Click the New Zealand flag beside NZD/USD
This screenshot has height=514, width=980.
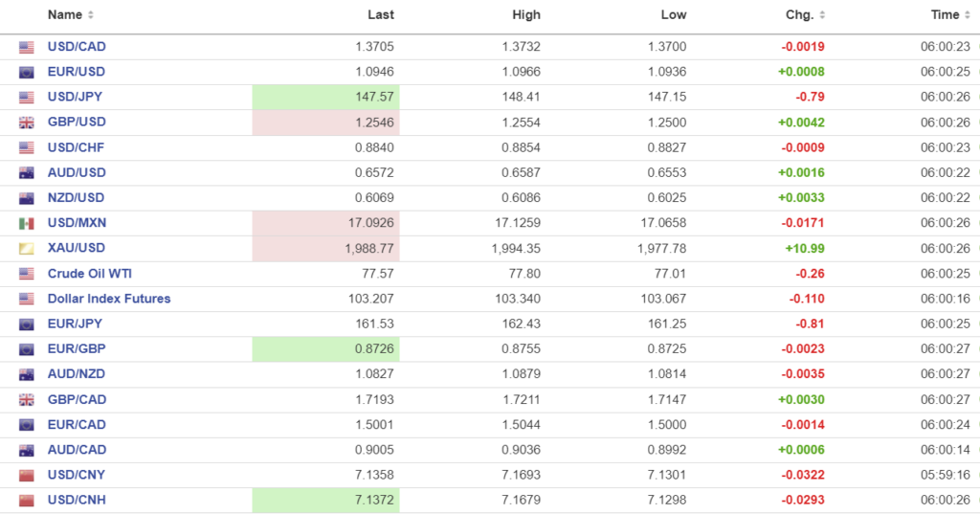(x=26, y=198)
